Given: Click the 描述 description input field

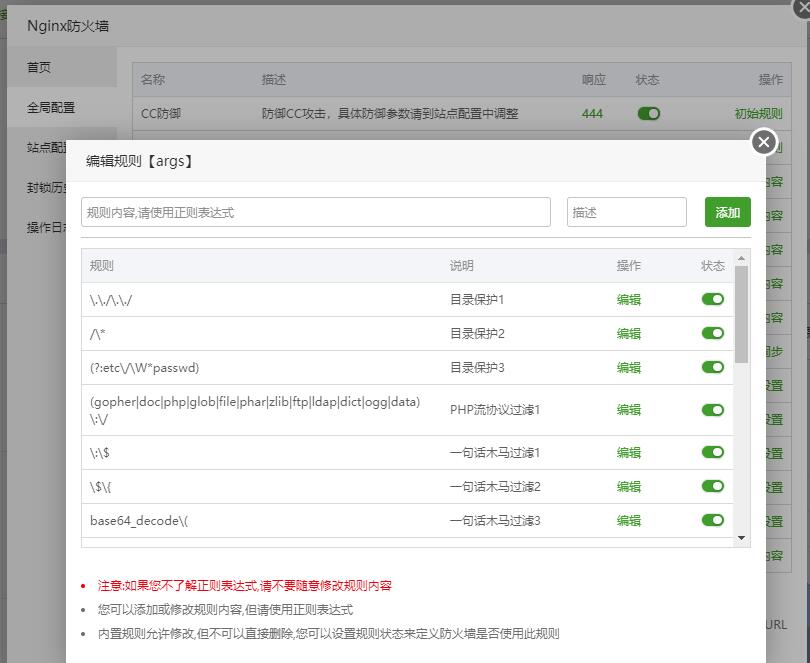Looking at the screenshot, I should click(x=626, y=212).
